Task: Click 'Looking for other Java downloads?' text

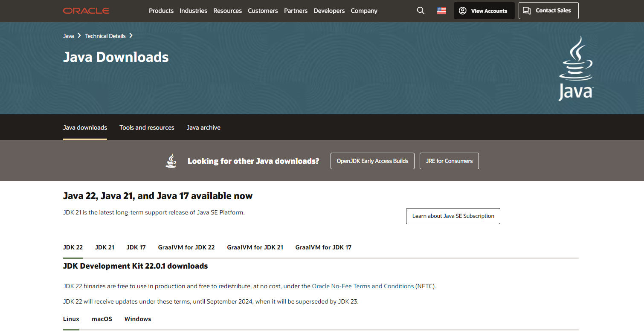Action: pos(253,161)
